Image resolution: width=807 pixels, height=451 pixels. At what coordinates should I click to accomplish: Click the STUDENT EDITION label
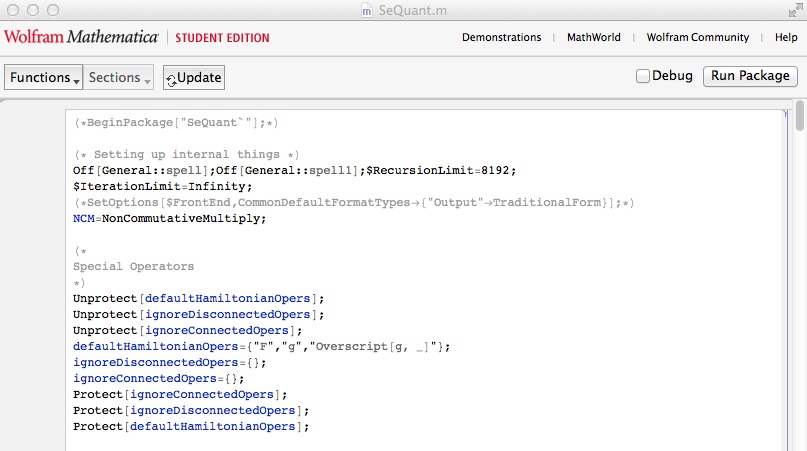(x=222, y=38)
